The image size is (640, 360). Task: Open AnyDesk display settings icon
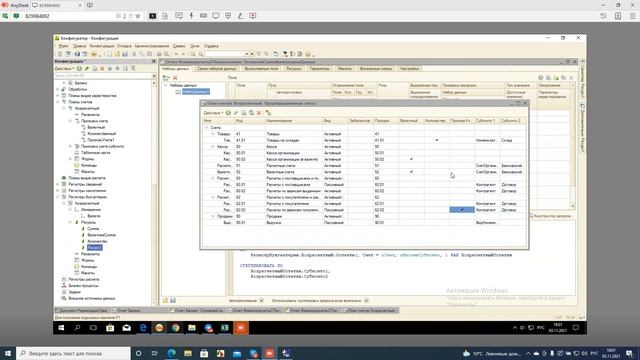216,16
